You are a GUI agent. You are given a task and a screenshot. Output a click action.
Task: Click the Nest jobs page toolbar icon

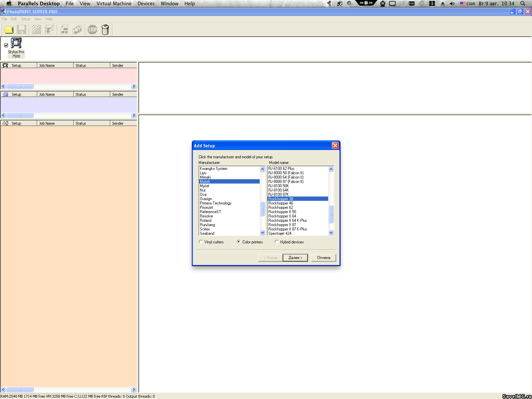tap(65, 30)
